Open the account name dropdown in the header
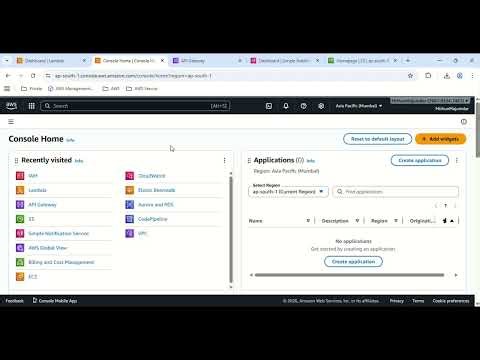The image size is (480, 360). 430,100
